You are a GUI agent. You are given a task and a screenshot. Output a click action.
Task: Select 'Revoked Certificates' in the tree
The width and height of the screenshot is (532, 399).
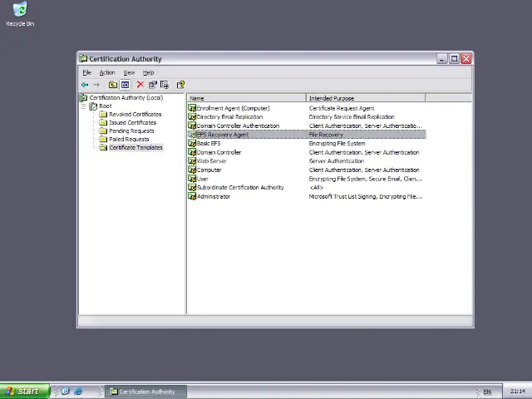[x=135, y=115]
